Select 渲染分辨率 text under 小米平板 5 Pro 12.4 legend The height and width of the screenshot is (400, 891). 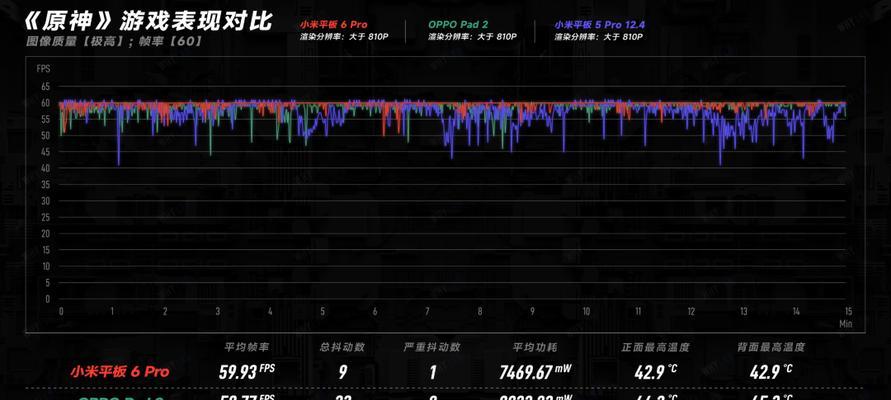(x=599, y=37)
